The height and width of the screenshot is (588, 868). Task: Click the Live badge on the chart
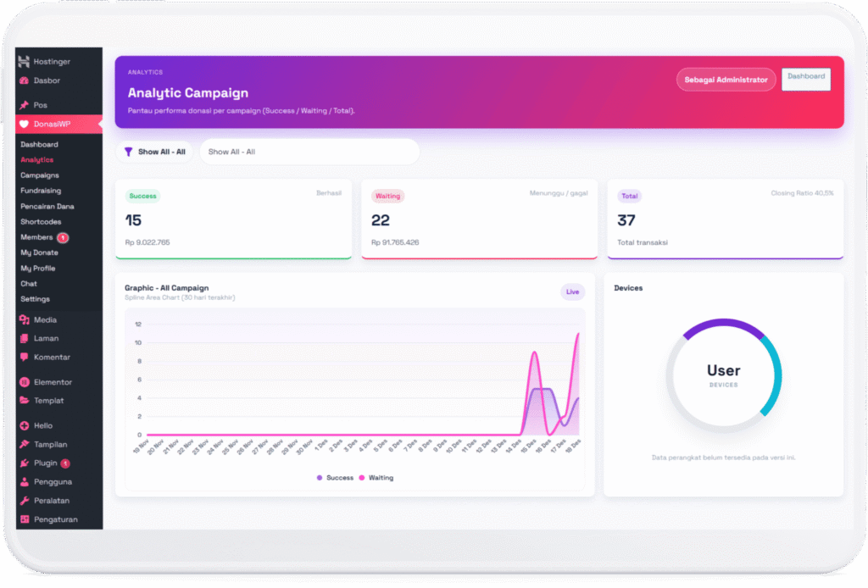(x=572, y=291)
